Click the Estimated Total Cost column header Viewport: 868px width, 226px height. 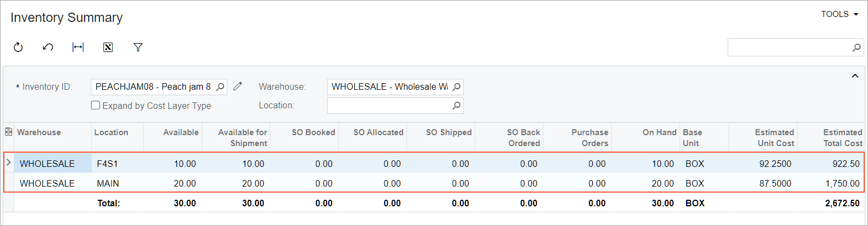click(x=842, y=137)
